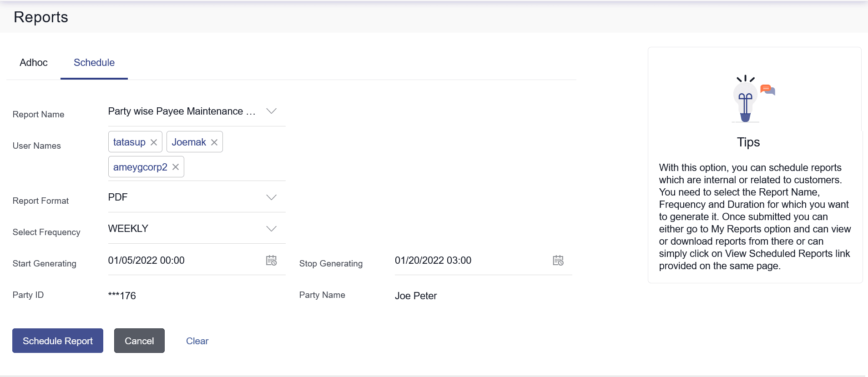Viewport: 868px width, 377px height.
Task: Click the Clear link
Action: [x=197, y=341]
